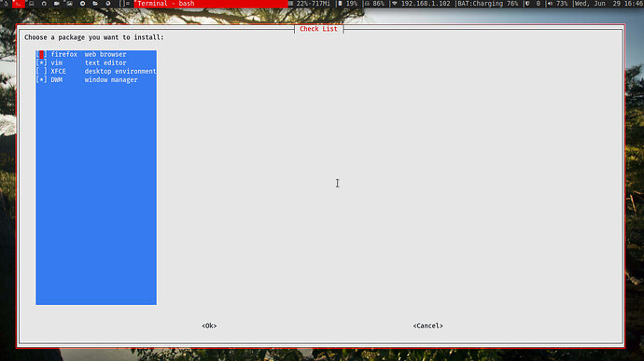
Task: Click the Wi-Fi IP address 192.168.1.102
Action: click(x=421, y=4)
